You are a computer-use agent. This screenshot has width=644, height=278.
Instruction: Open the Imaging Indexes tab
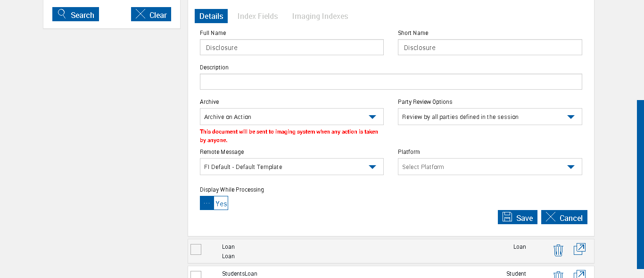(320, 16)
